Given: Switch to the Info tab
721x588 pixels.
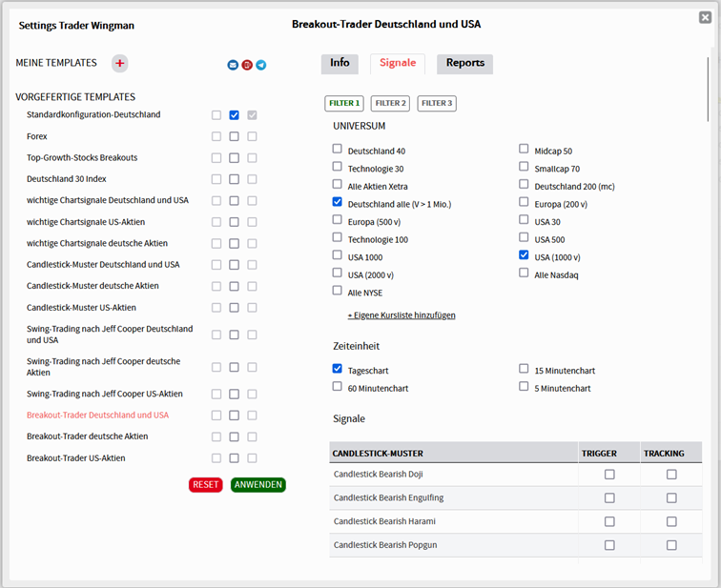Looking at the screenshot, I should click(x=340, y=64).
